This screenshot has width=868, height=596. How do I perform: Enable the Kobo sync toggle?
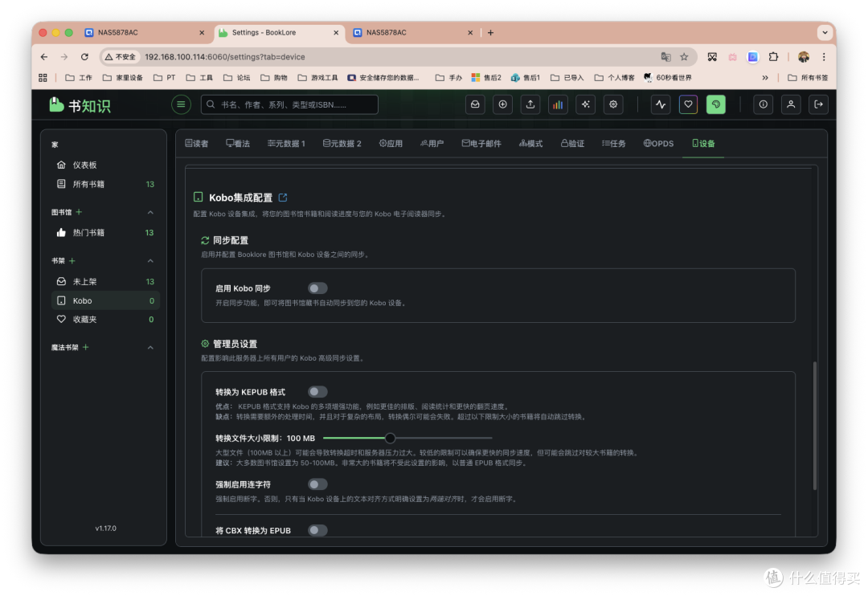(317, 288)
